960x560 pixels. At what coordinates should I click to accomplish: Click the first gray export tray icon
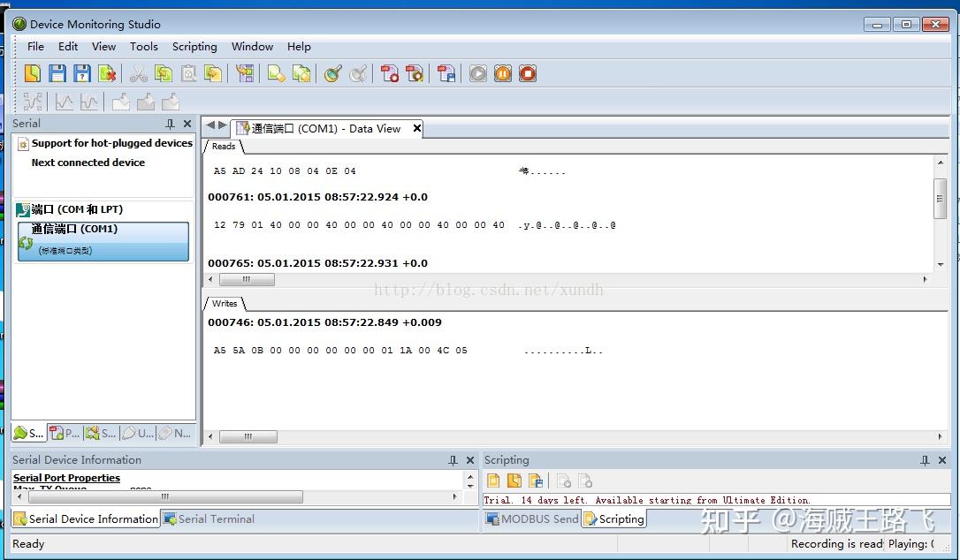coord(120,102)
